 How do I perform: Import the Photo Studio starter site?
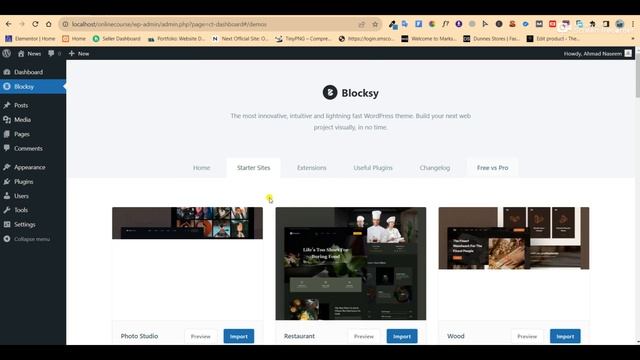pyautogui.click(x=239, y=336)
